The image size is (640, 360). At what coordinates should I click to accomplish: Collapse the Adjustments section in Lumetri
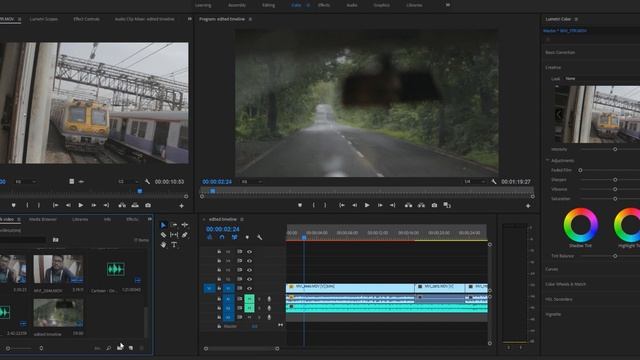[548, 160]
